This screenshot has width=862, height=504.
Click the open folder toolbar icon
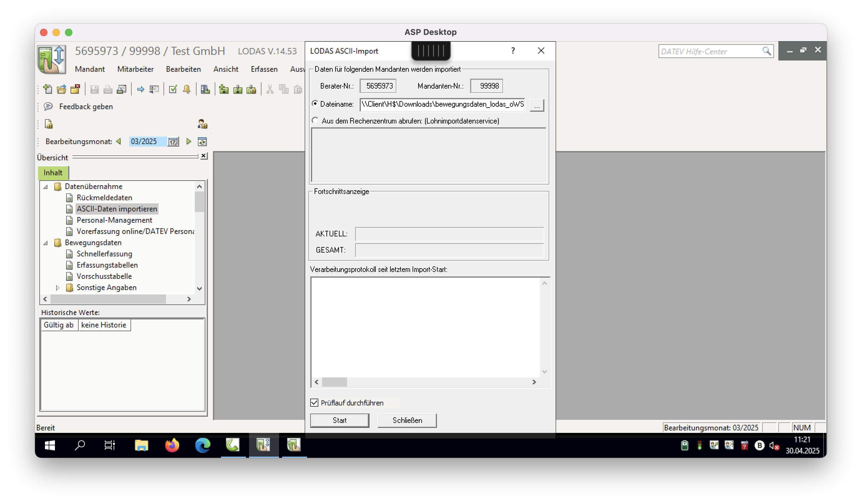[x=61, y=89]
